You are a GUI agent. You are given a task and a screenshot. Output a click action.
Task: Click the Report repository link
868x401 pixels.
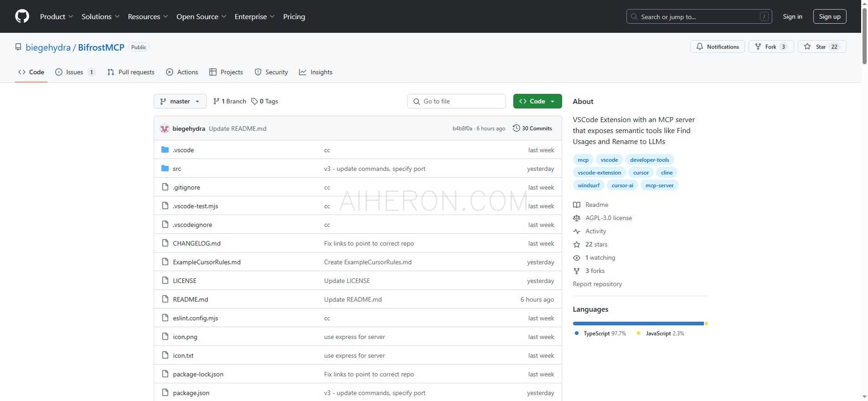tap(597, 284)
